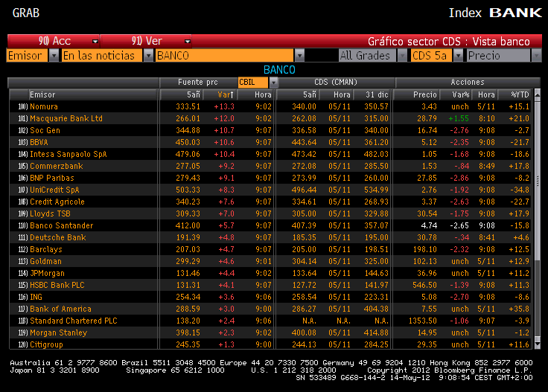Click UniCredit's 503.33 value
This screenshot has height=392, width=548.
click(x=188, y=190)
